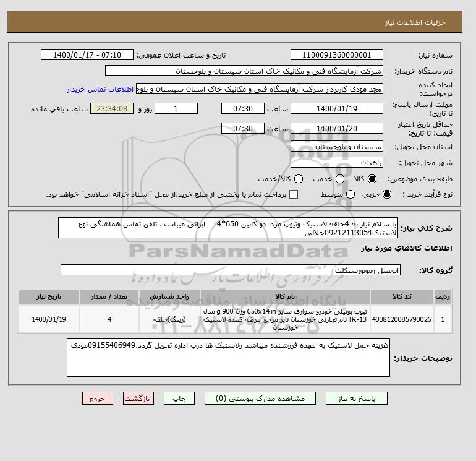Click the response deadline date 1400/01/19 field
The width and height of the screenshot is (476, 461).
tap(337, 108)
